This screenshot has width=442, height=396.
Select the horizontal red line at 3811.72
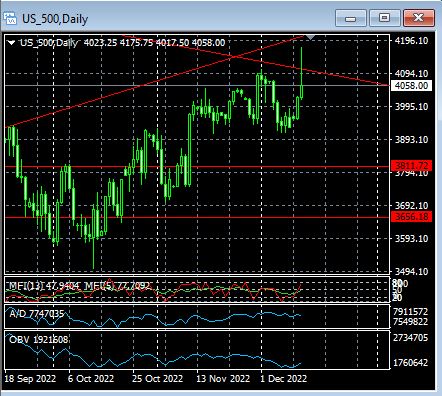click(197, 166)
